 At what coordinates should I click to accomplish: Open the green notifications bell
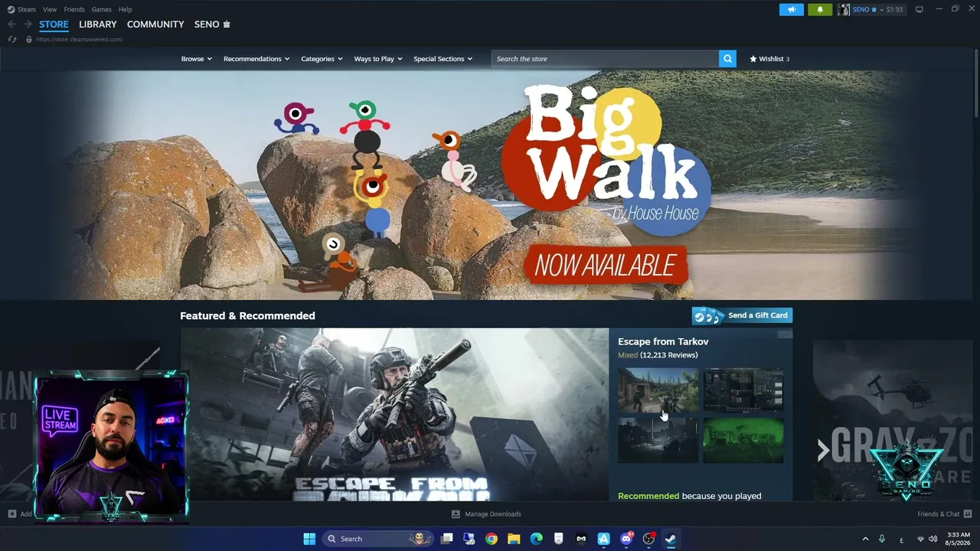pos(820,9)
